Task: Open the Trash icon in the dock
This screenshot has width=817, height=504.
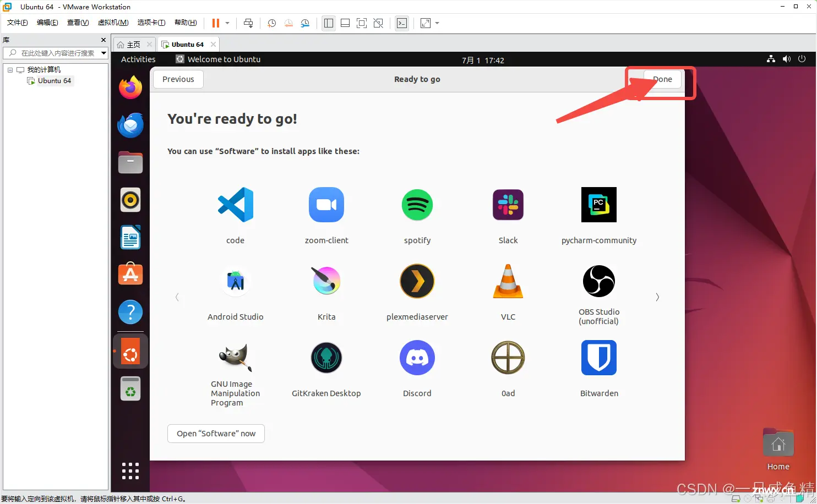Action: coord(130,388)
